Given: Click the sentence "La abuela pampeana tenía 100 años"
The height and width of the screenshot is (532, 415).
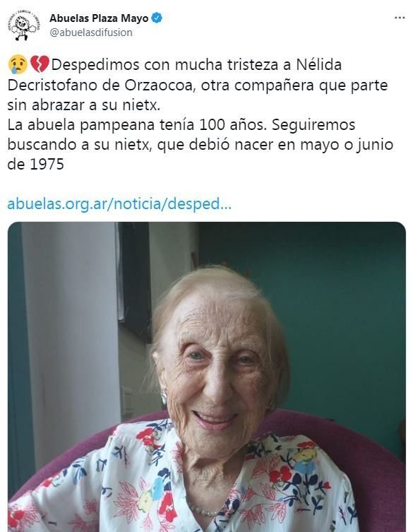Looking at the screenshot, I should (137, 125).
